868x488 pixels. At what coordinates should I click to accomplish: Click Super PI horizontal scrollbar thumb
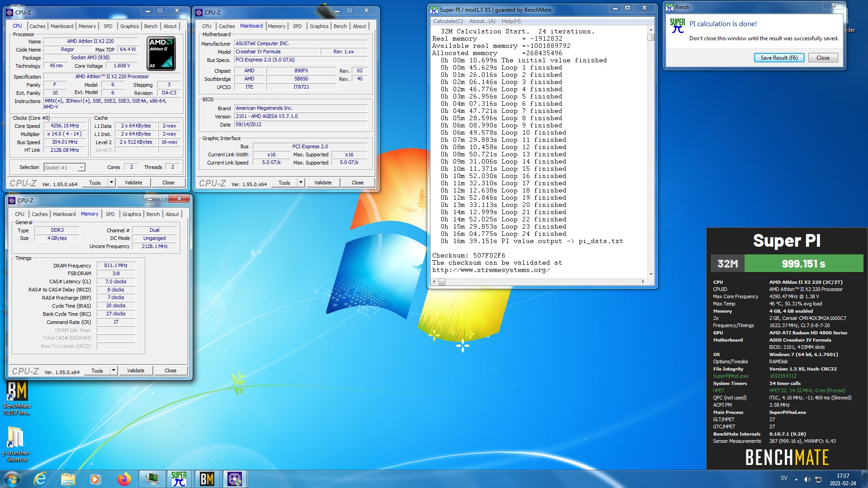click(x=442, y=282)
